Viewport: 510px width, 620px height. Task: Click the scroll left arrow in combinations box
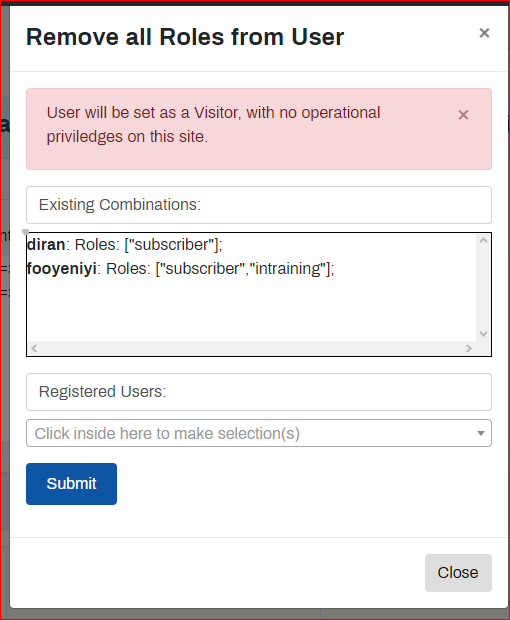pyautogui.click(x=34, y=348)
